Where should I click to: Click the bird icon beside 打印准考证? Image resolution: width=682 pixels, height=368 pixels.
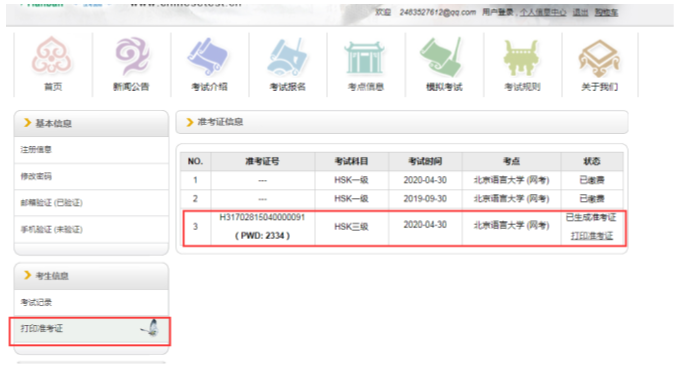150,328
